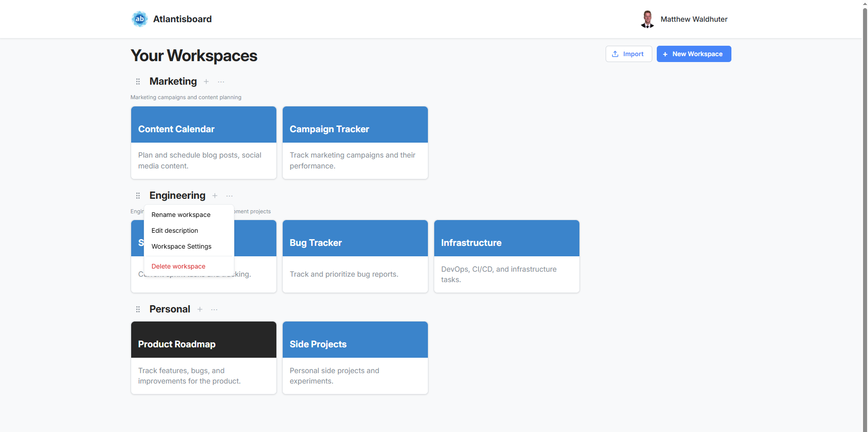This screenshot has width=868, height=432.
Task: Add a board to Engineering workspace
Action: (215, 196)
